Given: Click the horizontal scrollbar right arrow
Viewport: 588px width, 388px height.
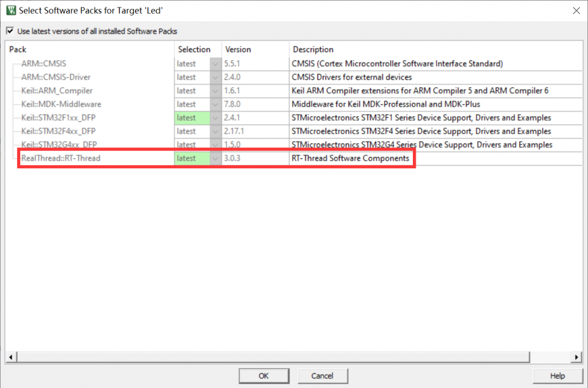Looking at the screenshot, I should pos(577,357).
